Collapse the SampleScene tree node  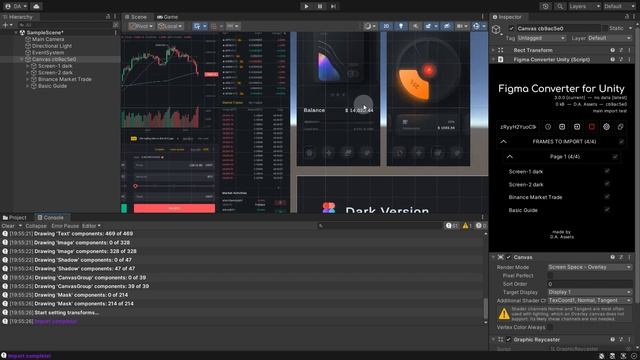pos(16,33)
